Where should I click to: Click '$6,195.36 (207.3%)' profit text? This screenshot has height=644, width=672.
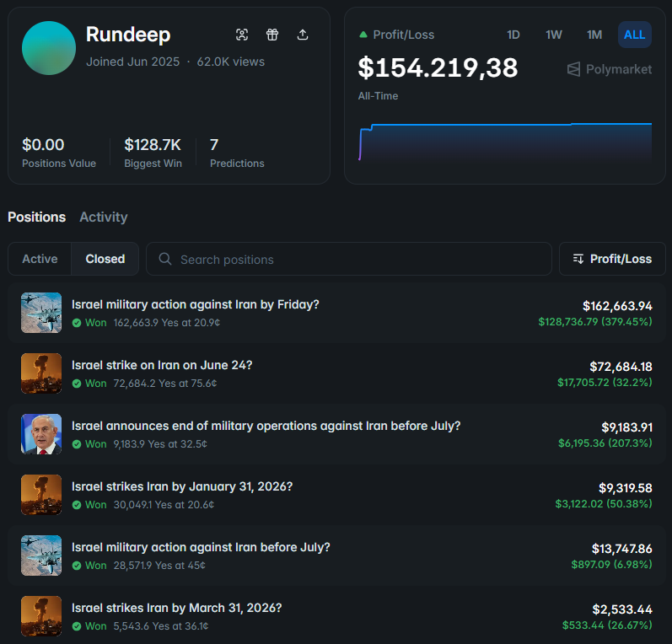tap(605, 443)
